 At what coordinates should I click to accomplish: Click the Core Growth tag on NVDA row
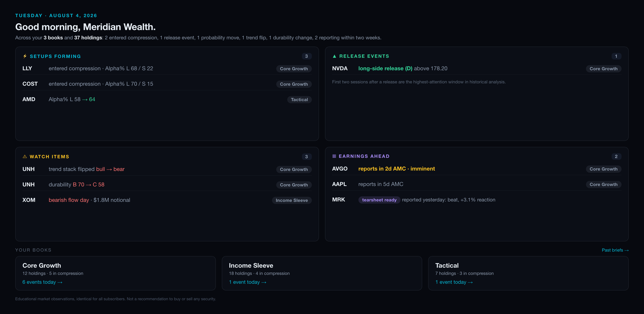tap(604, 69)
